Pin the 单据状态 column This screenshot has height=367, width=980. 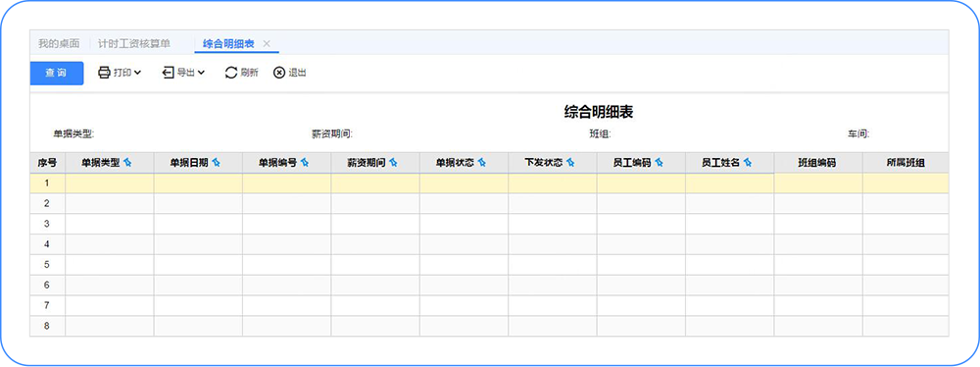coord(482,163)
